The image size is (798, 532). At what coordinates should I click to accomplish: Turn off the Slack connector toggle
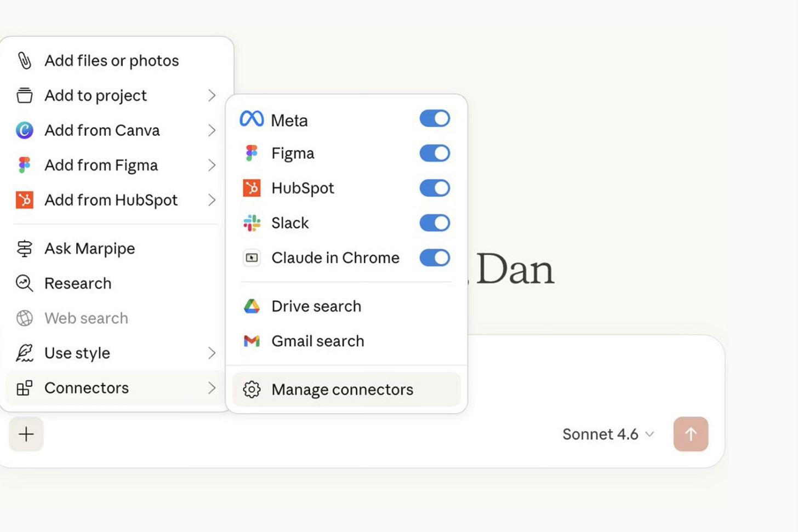pyautogui.click(x=435, y=223)
